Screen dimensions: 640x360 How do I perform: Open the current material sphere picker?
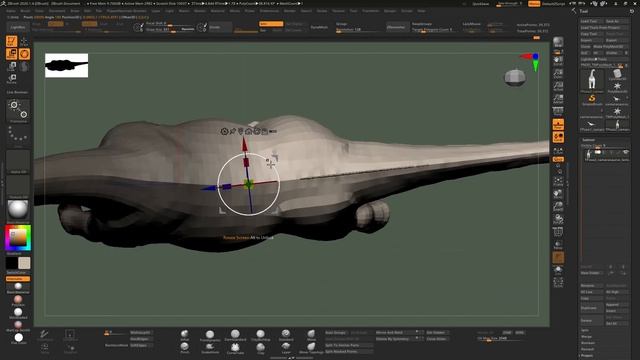tap(18, 211)
